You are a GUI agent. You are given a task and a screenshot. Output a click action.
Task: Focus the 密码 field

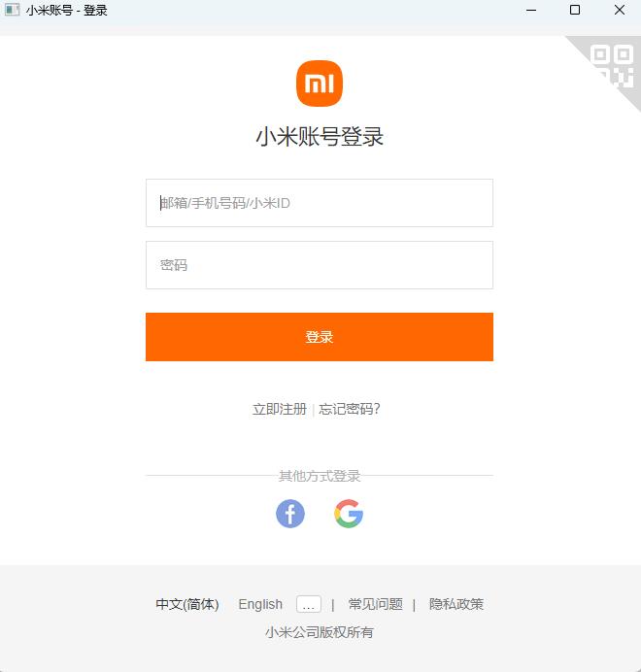320,265
